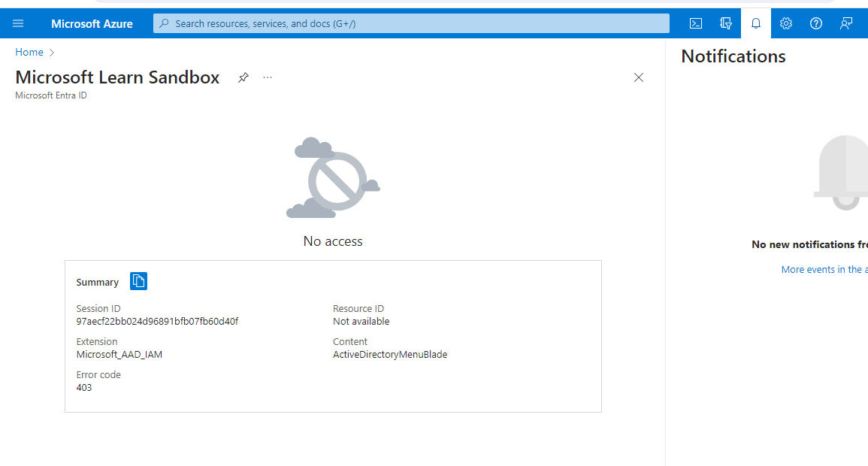Viewport: 868px width, 466px height.
Task: Select the Session ID value text
Action: pyautogui.click(x=157, y=322)
